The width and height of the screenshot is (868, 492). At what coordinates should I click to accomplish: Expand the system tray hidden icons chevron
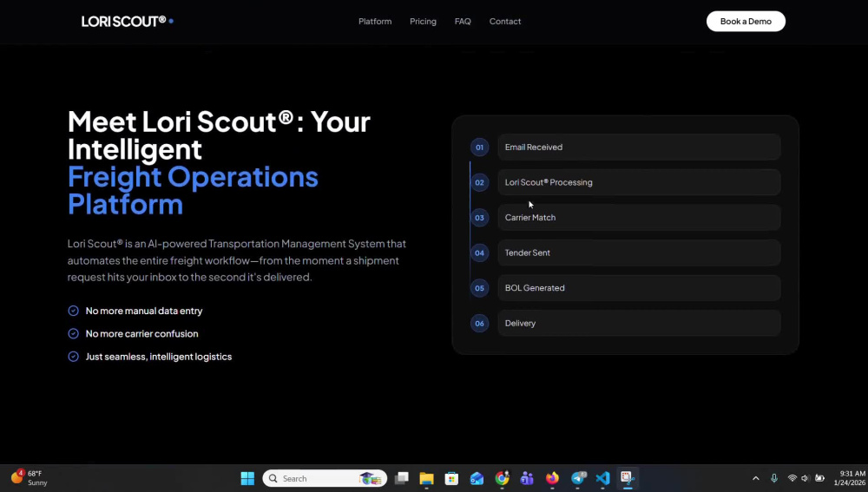756,478
